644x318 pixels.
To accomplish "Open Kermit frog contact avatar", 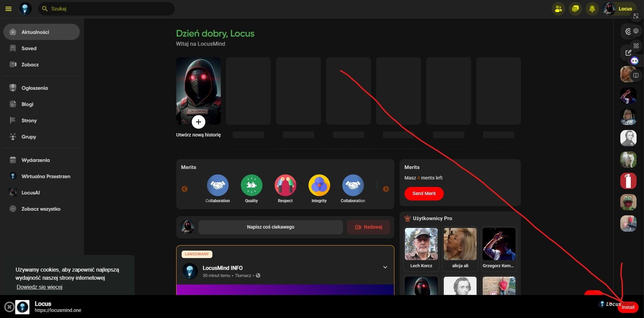I will pos(628,202).
